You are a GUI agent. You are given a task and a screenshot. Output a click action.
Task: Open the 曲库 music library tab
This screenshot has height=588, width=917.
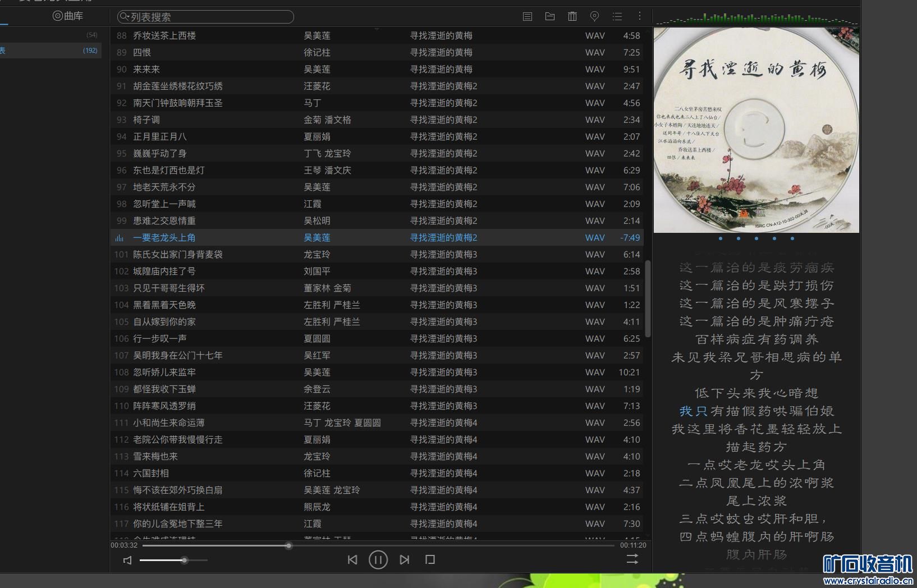pyautogui.click(x=68, y=16)
